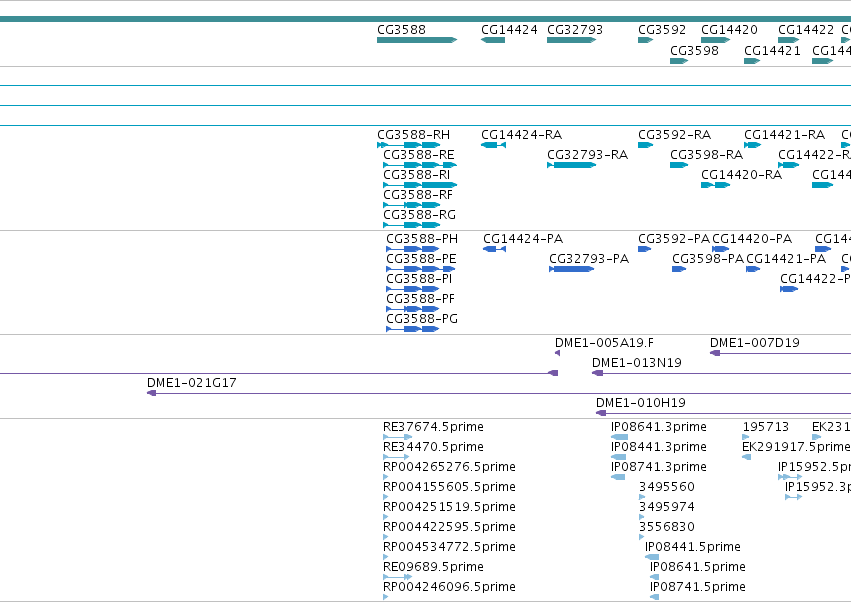Screen dimensions: 851x602
Task: Select the RE37674.5prime EST label
Action: coord(433,427)
